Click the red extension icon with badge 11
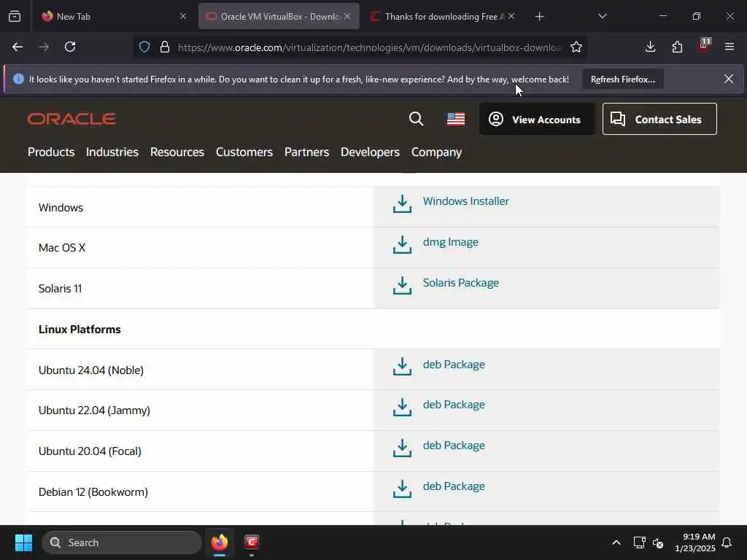The width and height of the screenshot is (747, 560). coord(704,46)
